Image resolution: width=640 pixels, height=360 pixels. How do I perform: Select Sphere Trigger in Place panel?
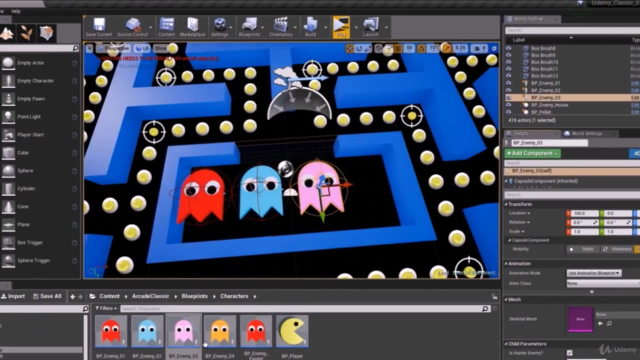[x=40, y=260]
